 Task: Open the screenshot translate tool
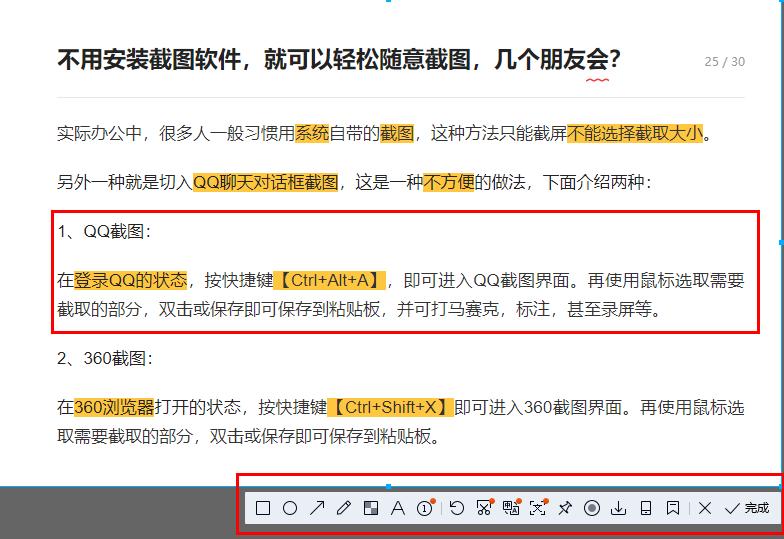511,508
